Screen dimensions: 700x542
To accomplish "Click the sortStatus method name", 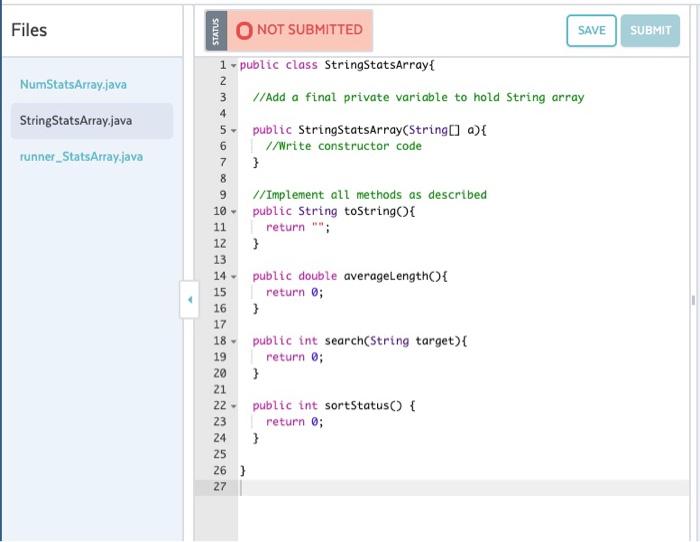I will [357, 405].
